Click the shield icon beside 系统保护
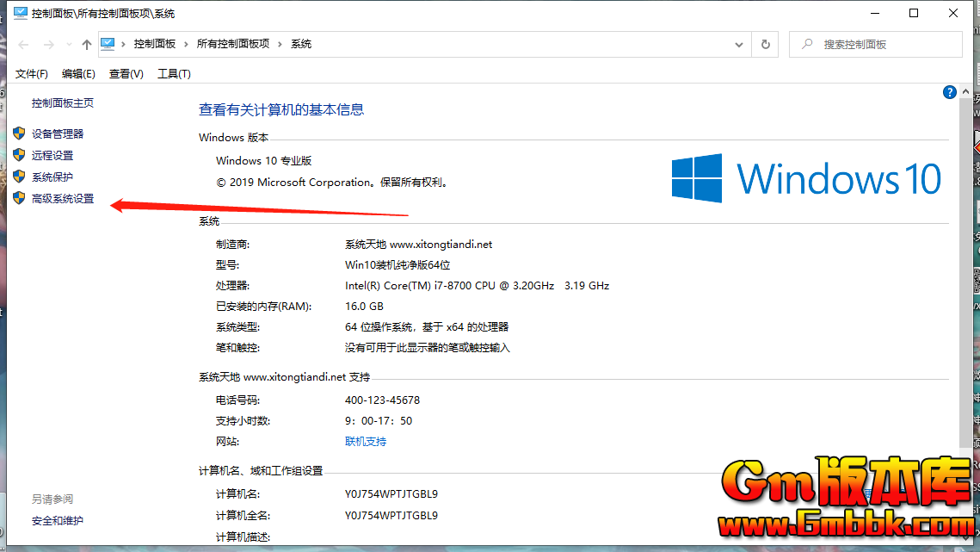This screenshot has width=980, height=552. tap(19, 177)
